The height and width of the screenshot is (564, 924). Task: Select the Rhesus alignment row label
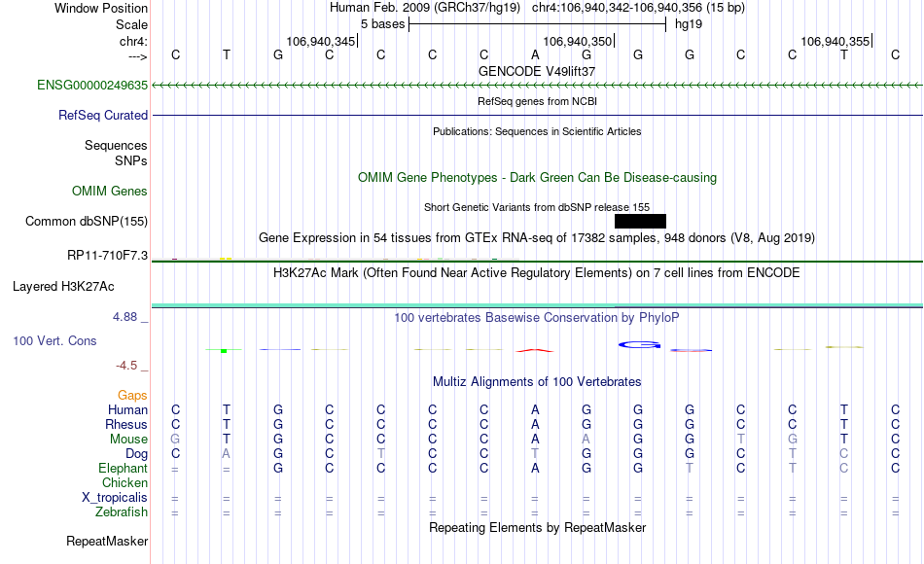click(126, 424)
